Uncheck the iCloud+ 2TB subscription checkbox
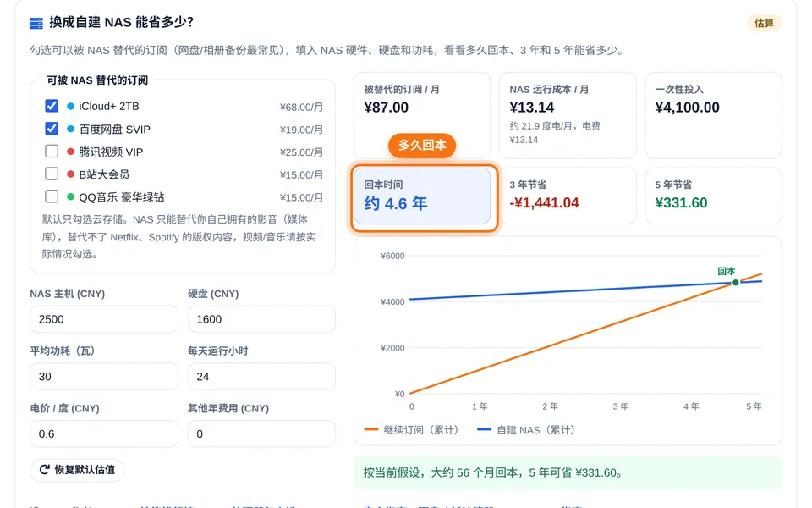This screenshot has height=508, width=812. (52, 106)
